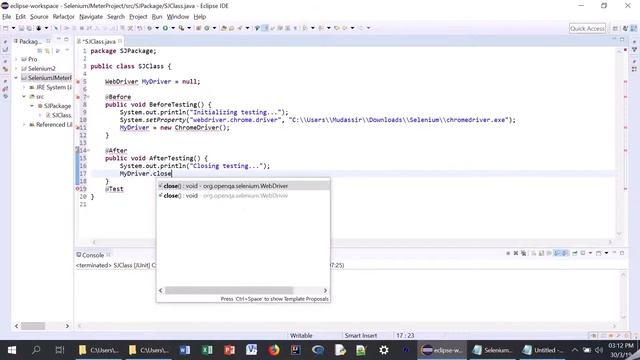Toggle Word Wrap in Console toolbar
640x360 pixels.
tap(549, 253)
